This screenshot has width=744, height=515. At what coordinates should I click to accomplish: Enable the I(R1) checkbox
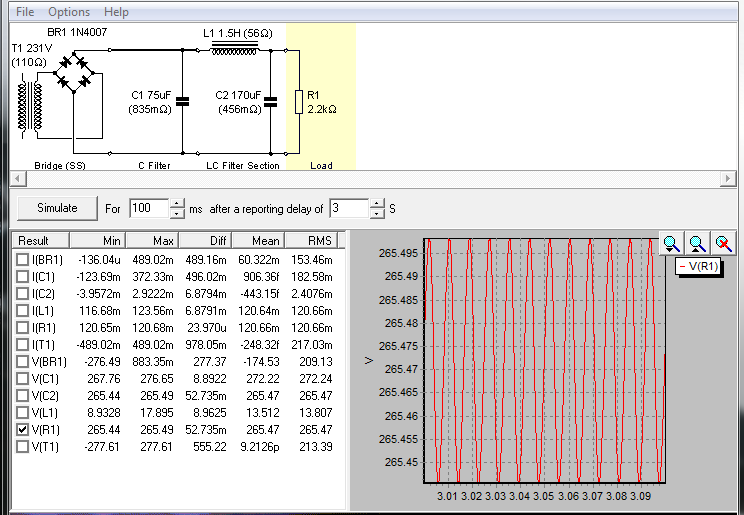[22, 328]
